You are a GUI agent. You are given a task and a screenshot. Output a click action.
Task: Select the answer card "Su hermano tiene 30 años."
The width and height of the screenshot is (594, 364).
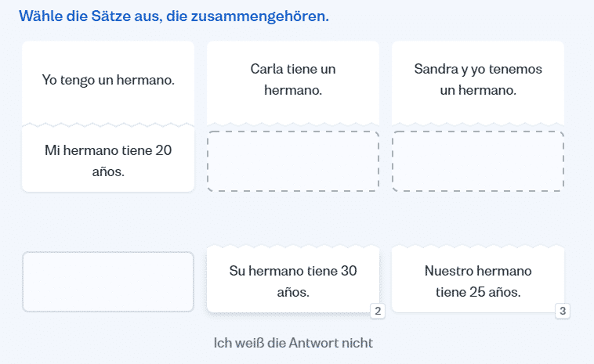tap(292, 281)
